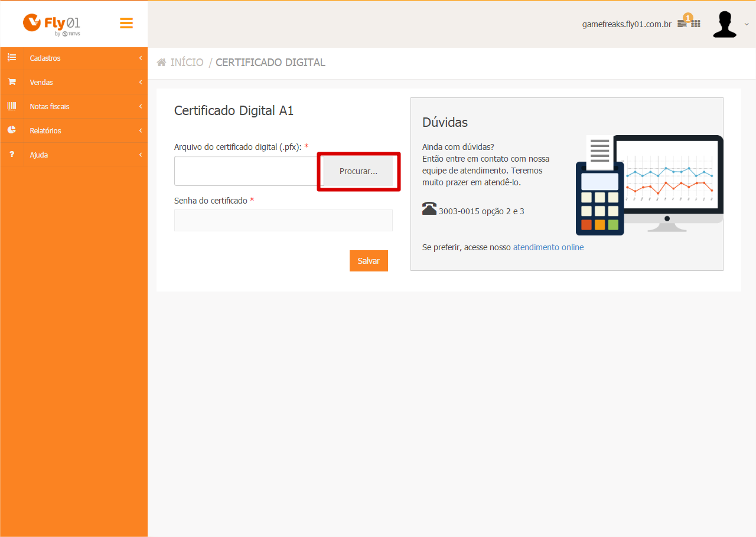Click the Procurar... button
The image size is (756, 537).
point(359,171)
